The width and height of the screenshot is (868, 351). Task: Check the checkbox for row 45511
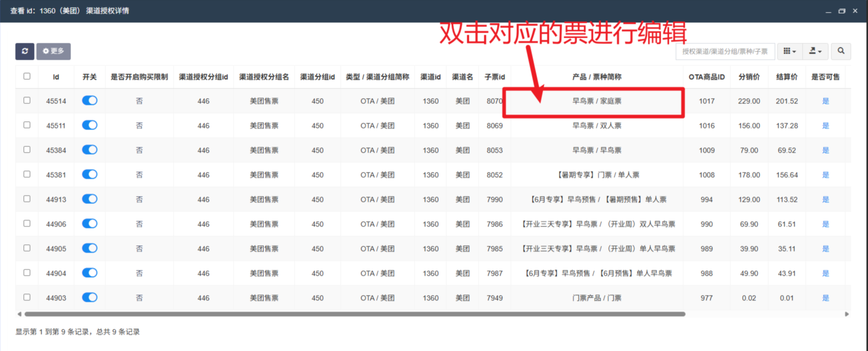(x=27, y=125)
